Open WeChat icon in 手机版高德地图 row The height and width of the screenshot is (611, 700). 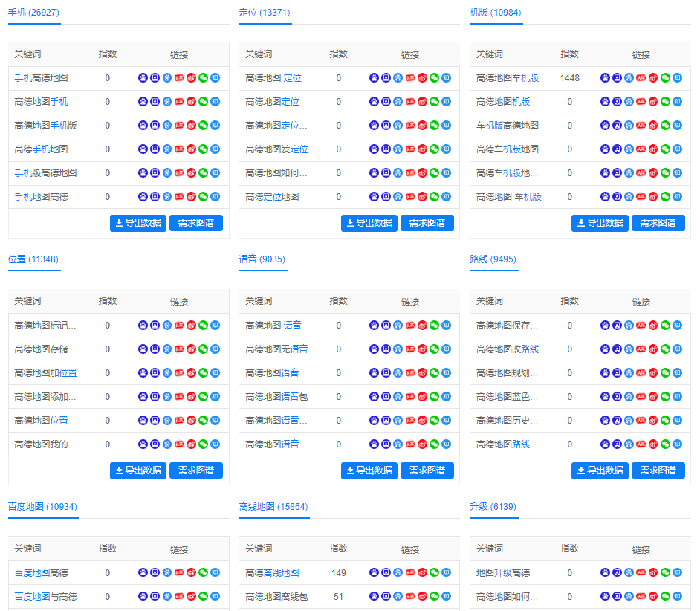point(203,173)
